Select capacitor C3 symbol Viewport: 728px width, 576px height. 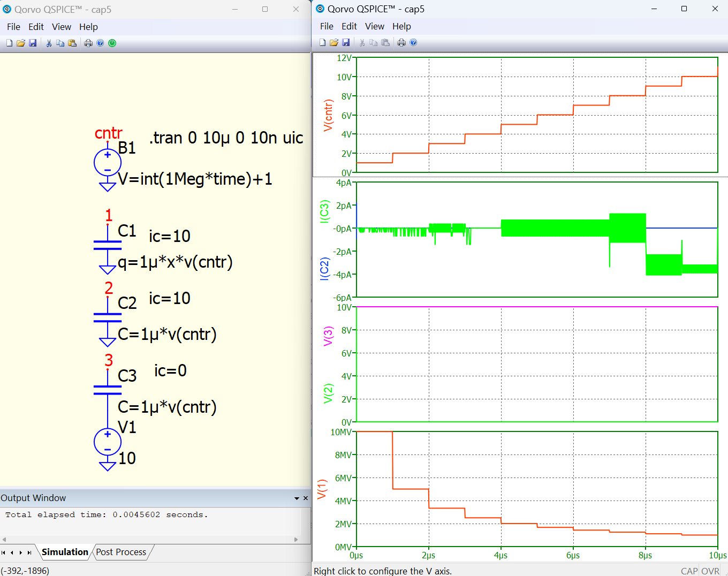click(108, 390)
